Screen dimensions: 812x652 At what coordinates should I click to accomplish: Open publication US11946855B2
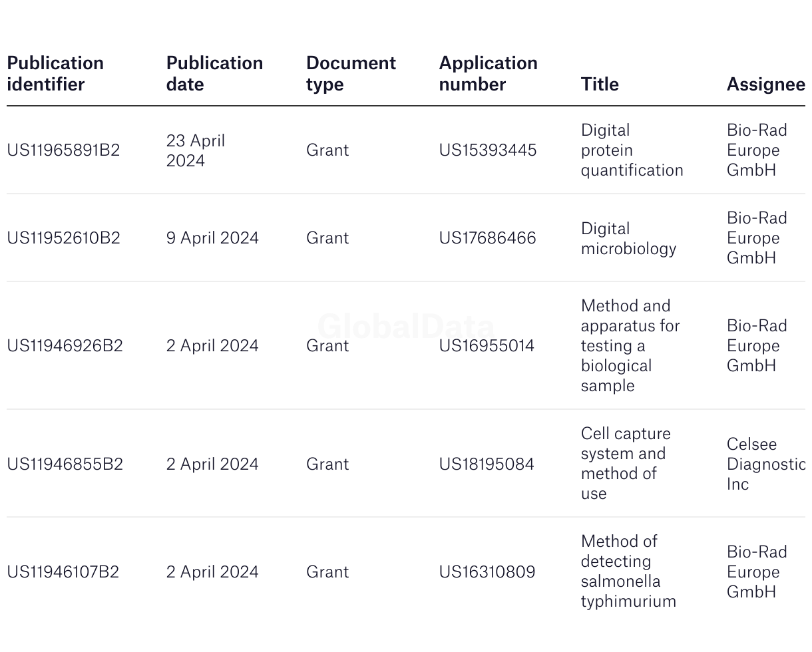point(65,464)
